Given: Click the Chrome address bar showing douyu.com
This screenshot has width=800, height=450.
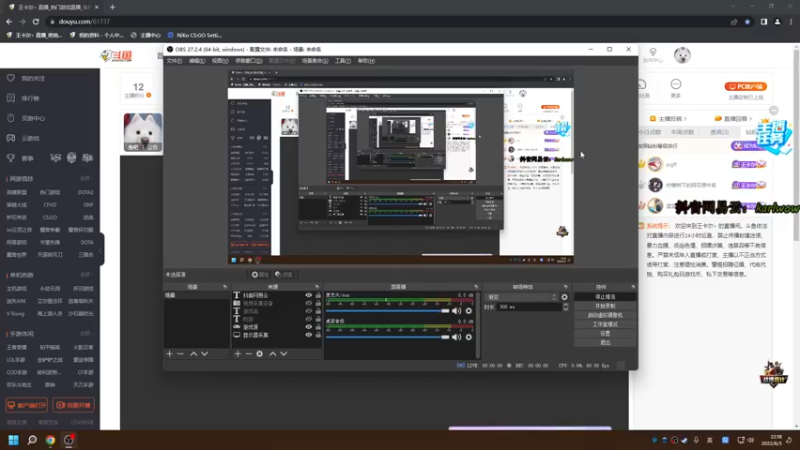Looking at the screenshot, I should (x=388, y=21).
